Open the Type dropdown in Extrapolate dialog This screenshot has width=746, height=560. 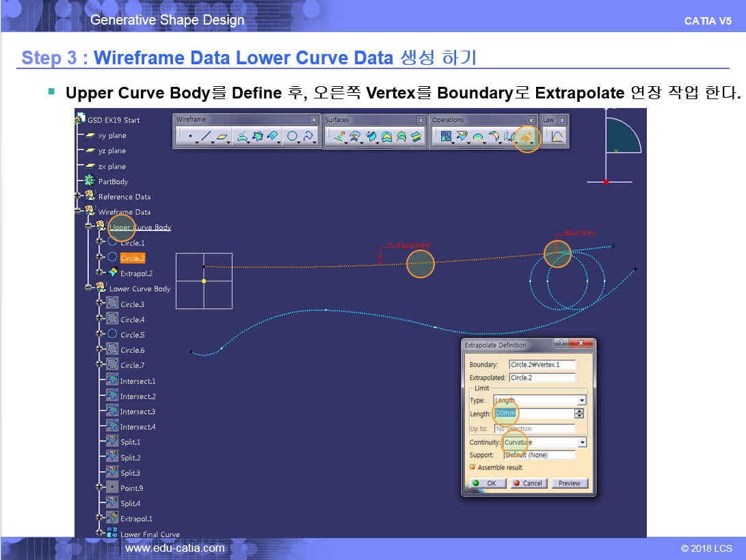click(581, 401)
